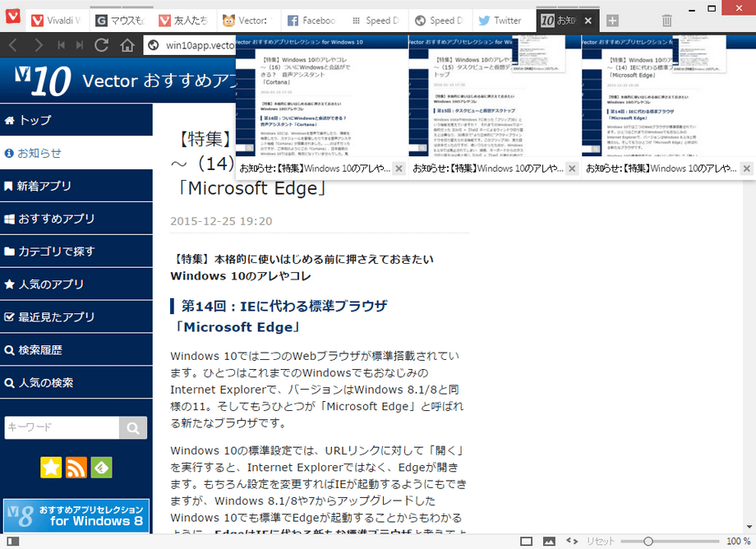Select the Cortana article tab thumbnail

(321, 95)
